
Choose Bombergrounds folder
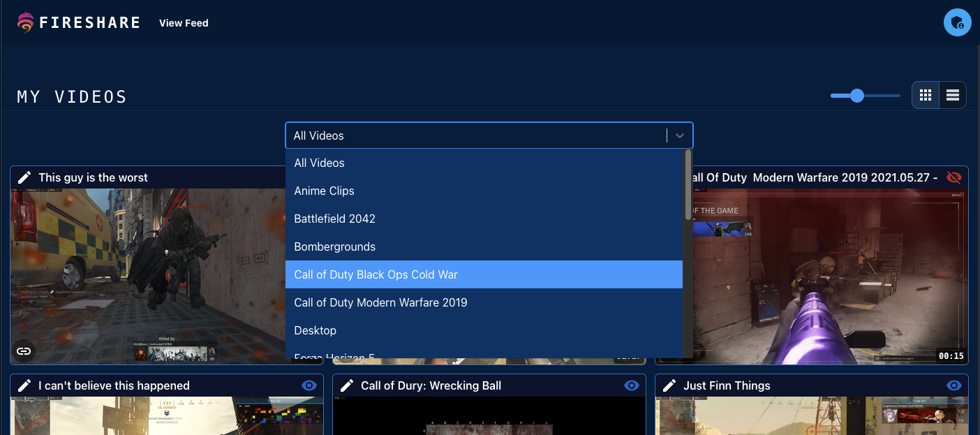click(x=484, y=246)
